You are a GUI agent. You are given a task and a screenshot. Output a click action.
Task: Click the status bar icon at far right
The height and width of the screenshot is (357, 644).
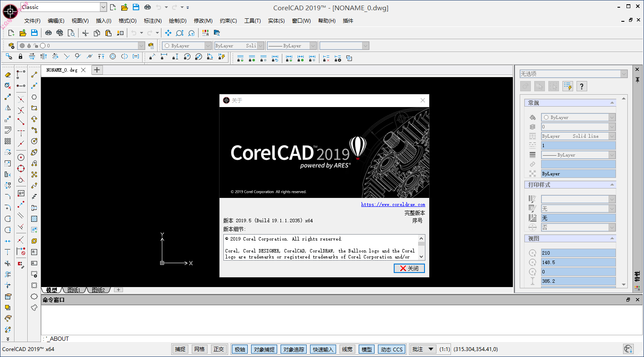click(628, 349)
